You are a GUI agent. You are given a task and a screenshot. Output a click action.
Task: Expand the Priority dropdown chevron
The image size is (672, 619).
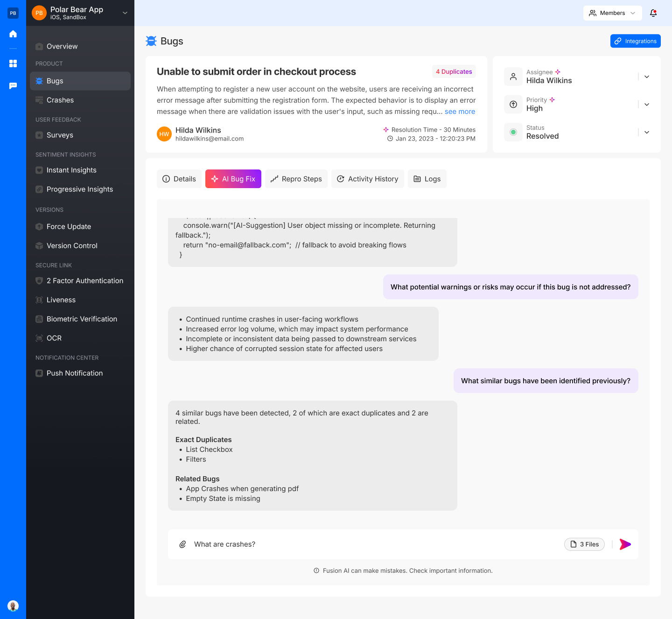point(646,105)
